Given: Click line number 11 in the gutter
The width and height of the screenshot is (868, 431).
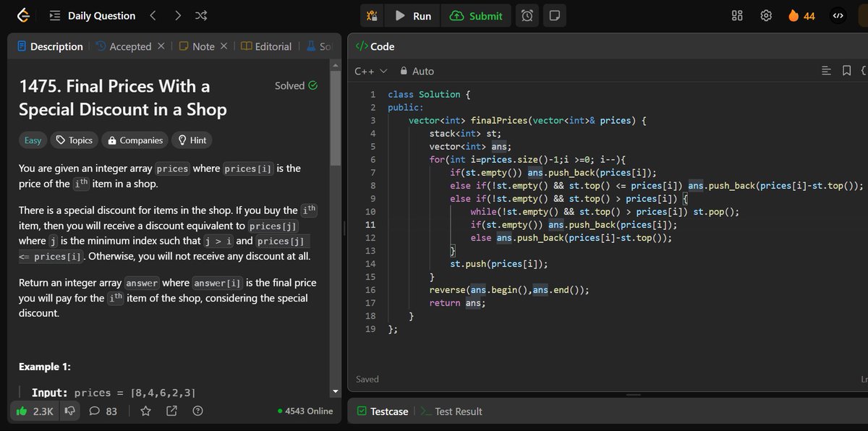Looking at the screenshot, I should (370, 224).
